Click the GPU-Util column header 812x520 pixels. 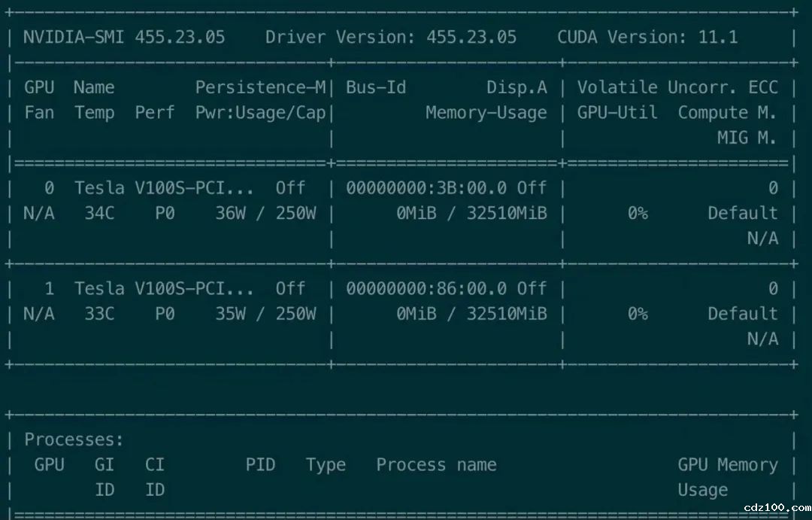617,113
